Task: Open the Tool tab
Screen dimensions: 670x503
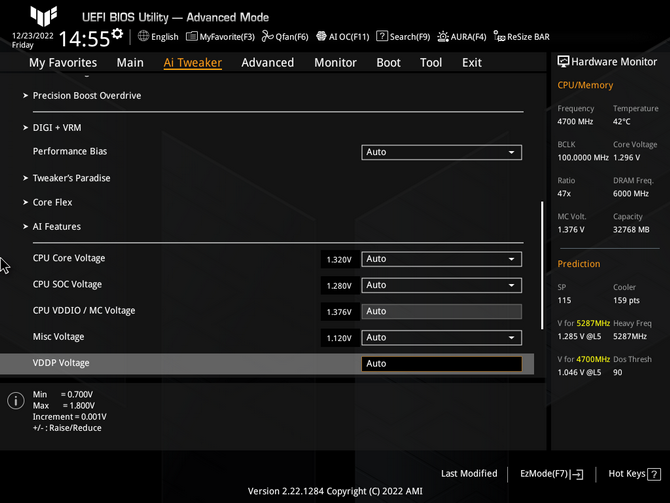Action: (x=431, y=62)
